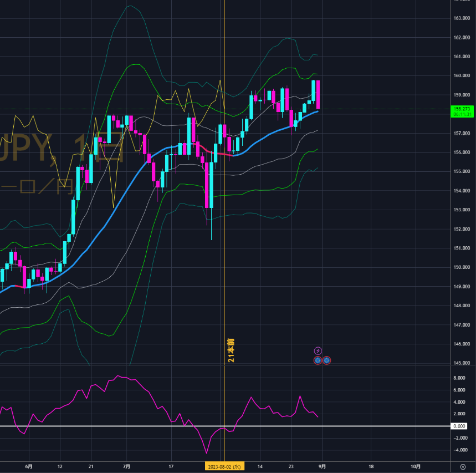This screenshot has width=476, height=473.
Task: Click the 160.000 price axis label
Action: click(462, 75)
